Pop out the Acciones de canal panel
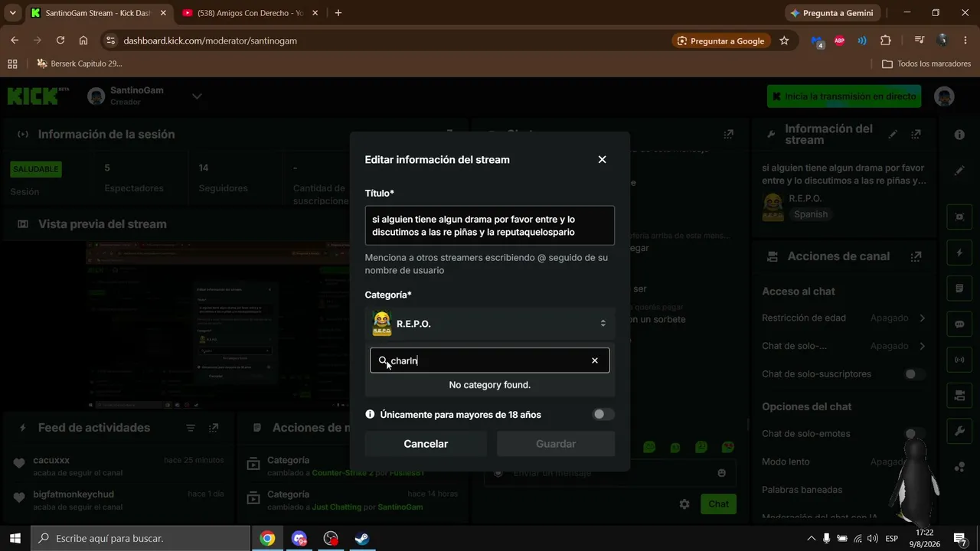This screenshot has width=980, height=551. (916, 256)
